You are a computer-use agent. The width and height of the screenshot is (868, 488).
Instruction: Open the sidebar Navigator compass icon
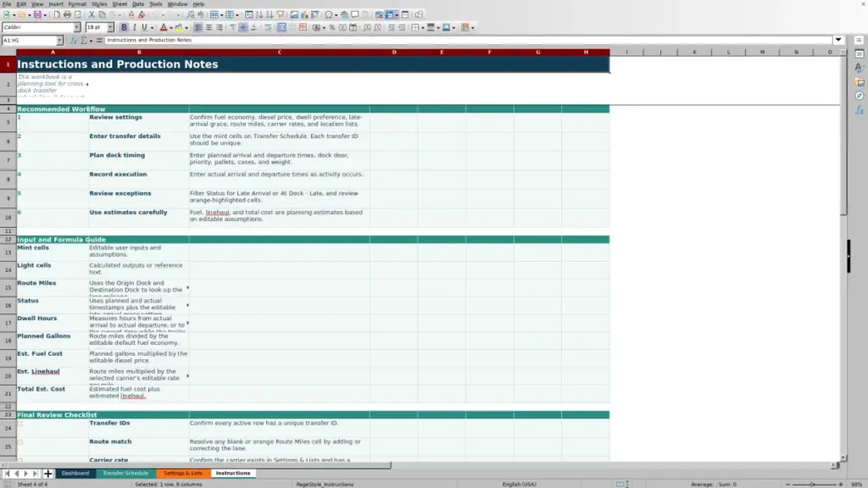click(x=860, y=96)
